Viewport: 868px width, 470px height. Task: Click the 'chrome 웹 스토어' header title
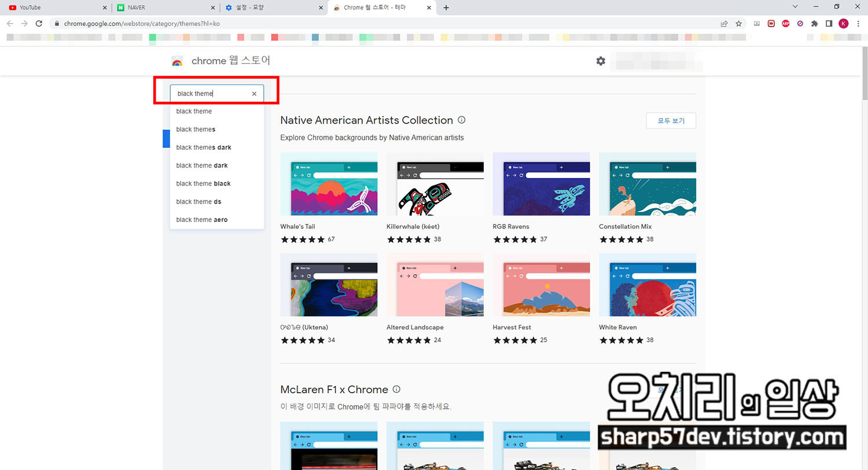click(x=231, y=61)
